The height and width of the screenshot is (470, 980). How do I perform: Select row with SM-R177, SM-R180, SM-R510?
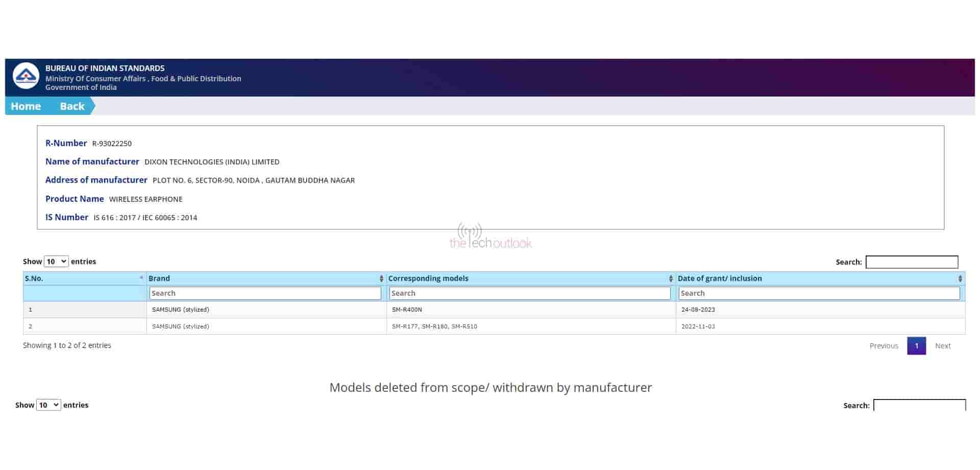pyautogui.click(x=434, y=326)
